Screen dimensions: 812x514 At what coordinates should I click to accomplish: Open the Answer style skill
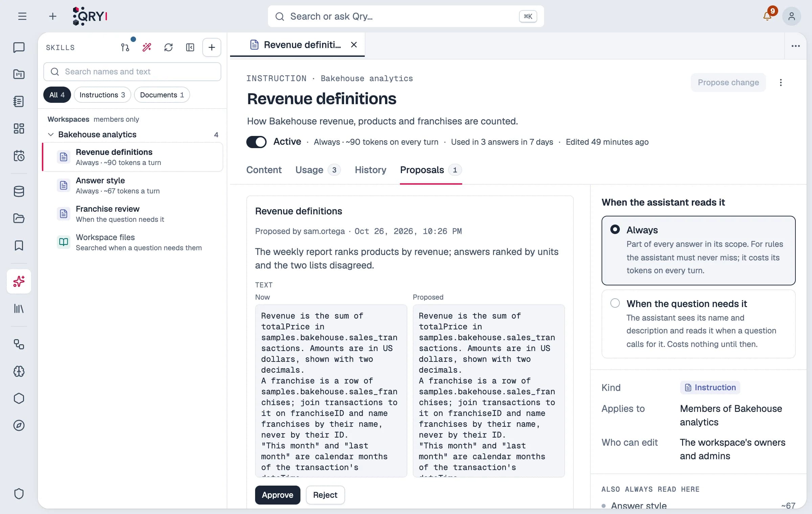click(133, 185)
